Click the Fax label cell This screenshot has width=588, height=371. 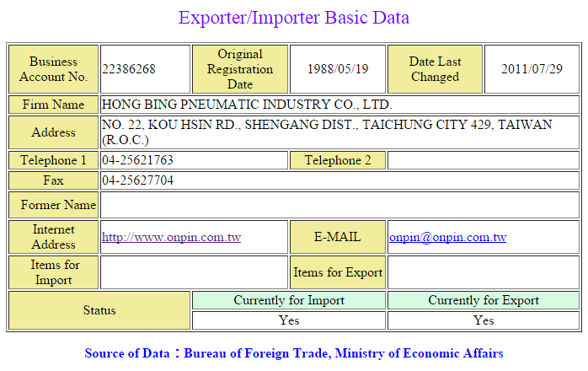[53, 180]
